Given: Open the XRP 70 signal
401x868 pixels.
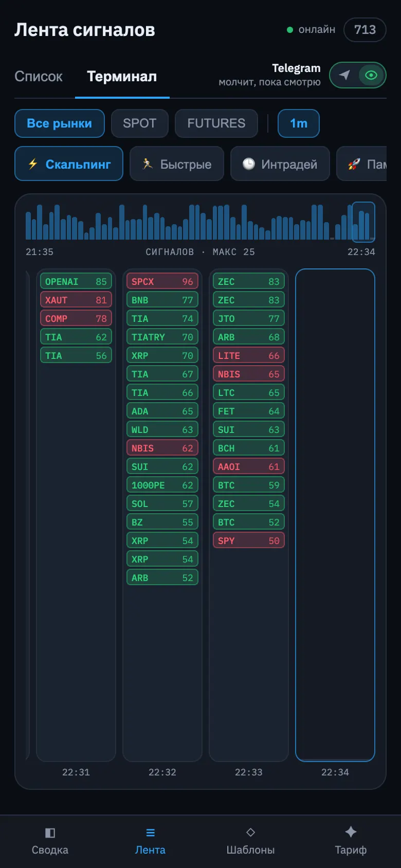Looking at the screenshot, I should coord(162,355).
